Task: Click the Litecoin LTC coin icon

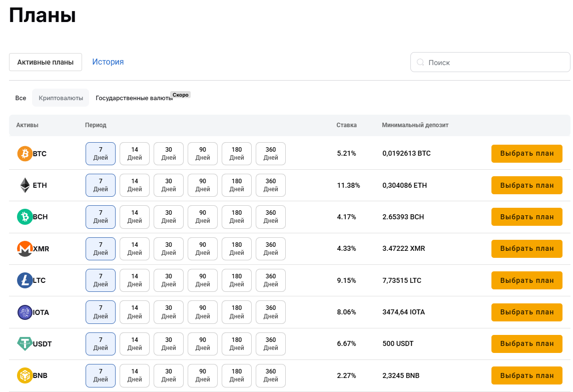Action: click(25, 280)
